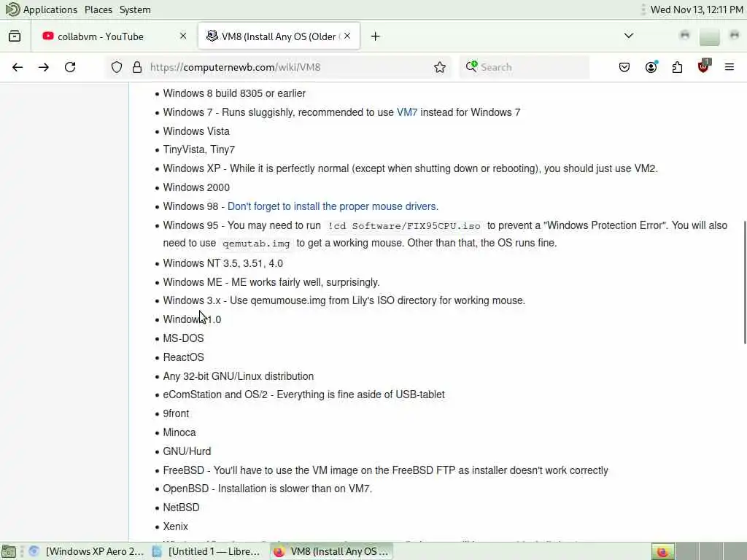The height and width of the screenshot is (560, 747).
Task: Click the Firefox tray icon in panel
Action: [662, 551]
